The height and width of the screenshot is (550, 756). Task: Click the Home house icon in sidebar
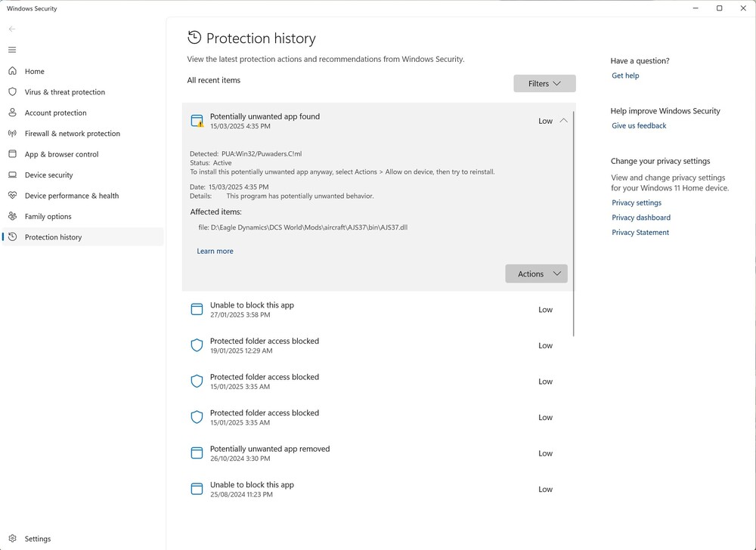click(12, 71)
